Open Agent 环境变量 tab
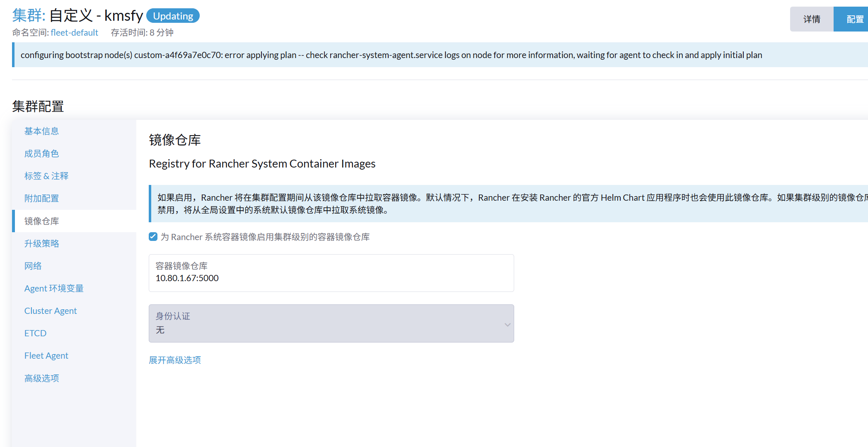 click(x=54, y=288)
